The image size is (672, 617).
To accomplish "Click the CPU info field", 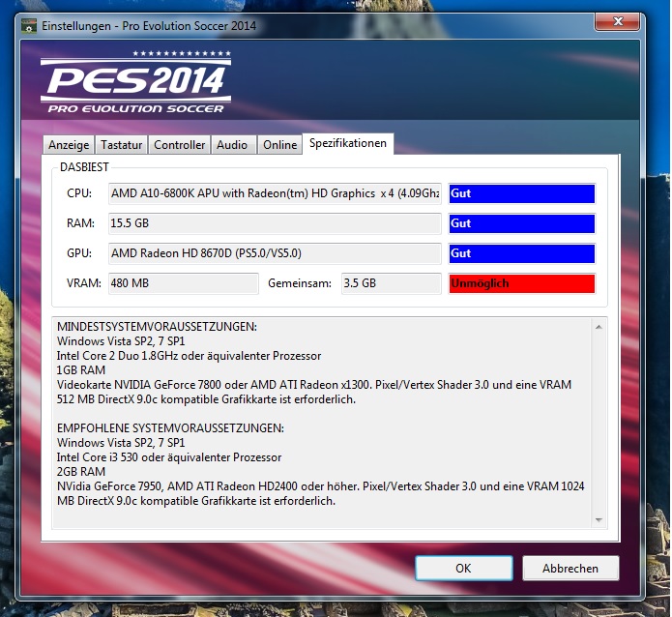I will [275, 193].
